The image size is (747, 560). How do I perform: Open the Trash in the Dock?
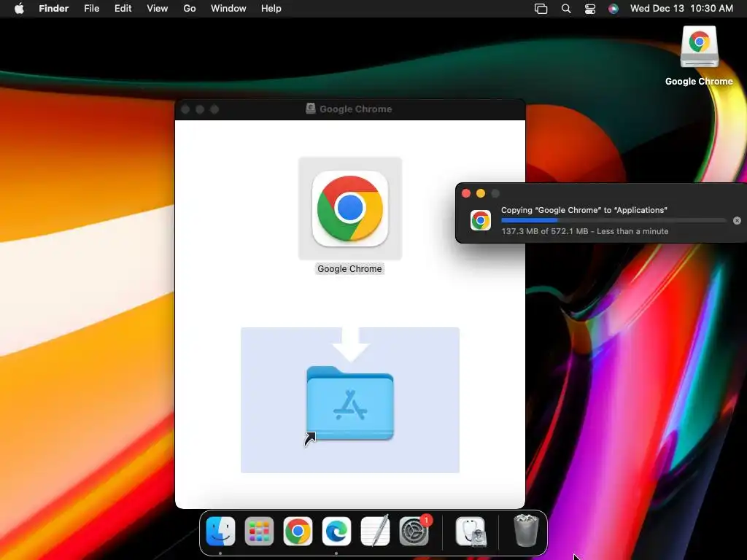pyautogui.click(x=526, y=530)
